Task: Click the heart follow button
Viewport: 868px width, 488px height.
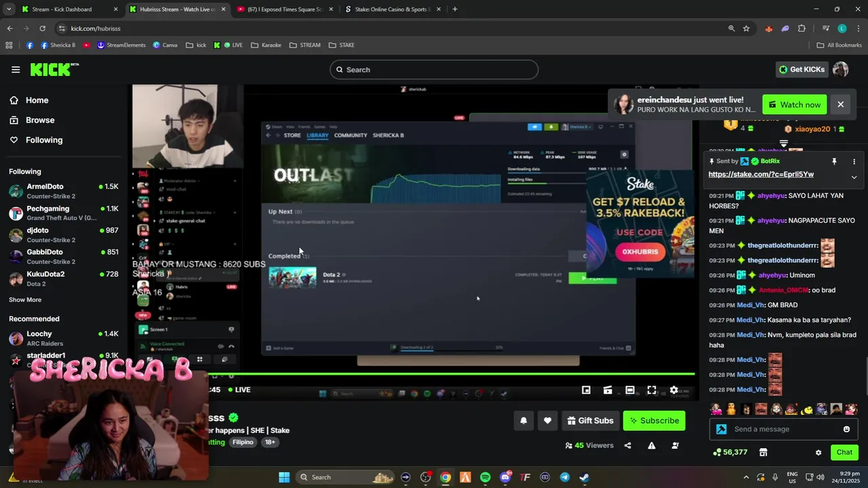Action: point(547,421)
